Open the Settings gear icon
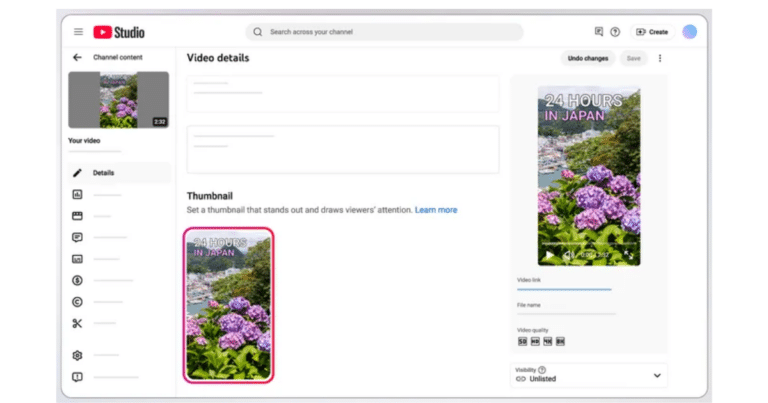The height and width of the screenshot is (403, 768). pos(77,356)
